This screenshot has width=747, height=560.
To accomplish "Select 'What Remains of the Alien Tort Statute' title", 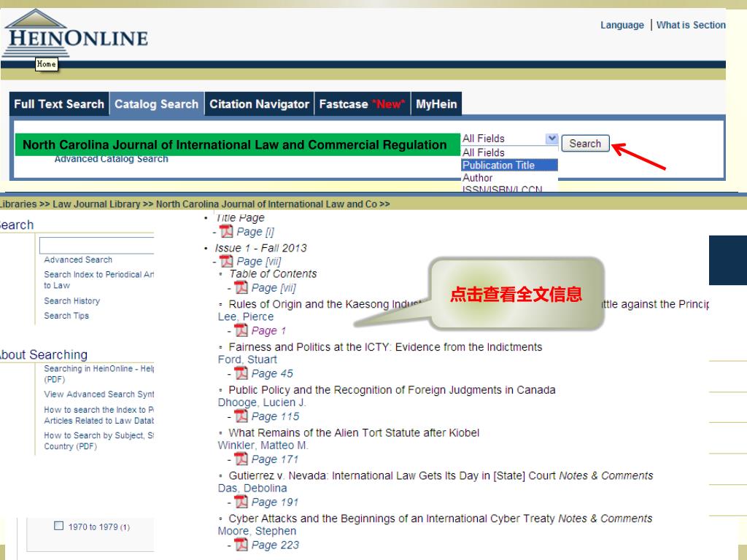I will 354,433.
